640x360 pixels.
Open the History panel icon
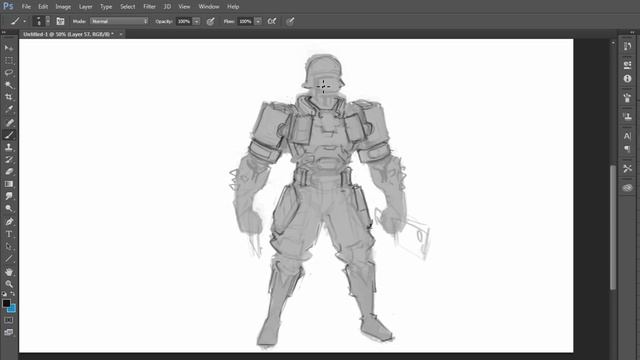pyautogui.click(x=627, y=46)
